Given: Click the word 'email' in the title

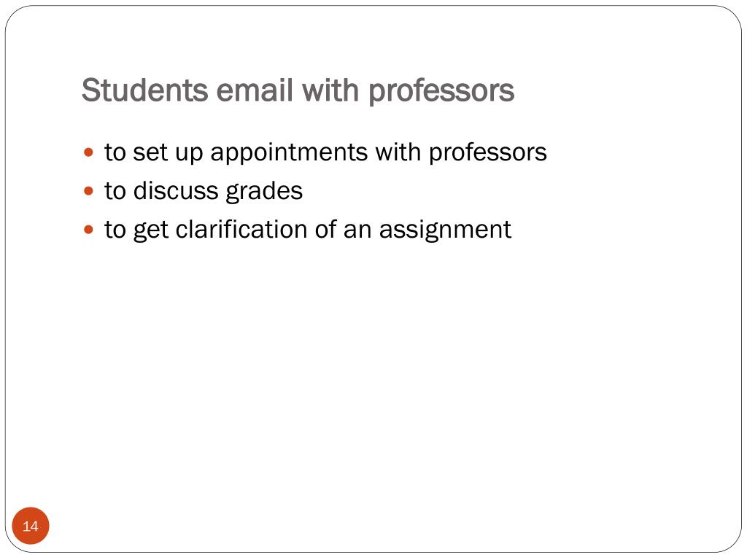Looking at the screenshot, I should [x=255, y=90].
